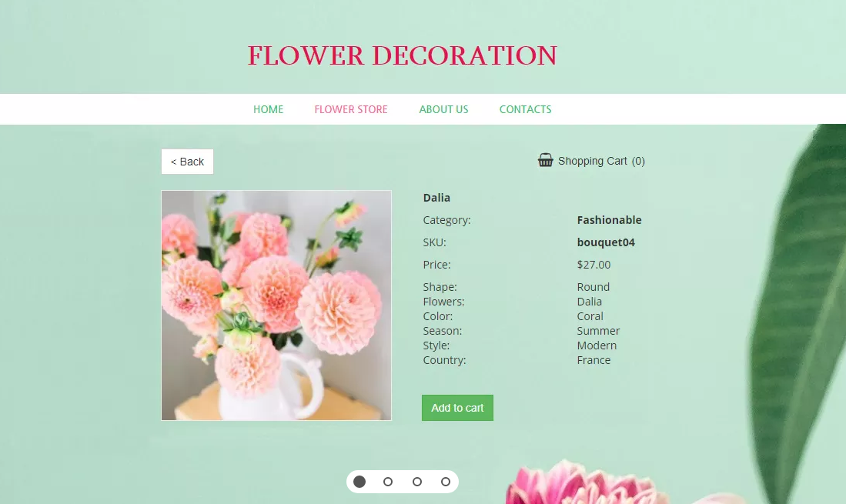Select the second slider dot

tap(388, 482)
